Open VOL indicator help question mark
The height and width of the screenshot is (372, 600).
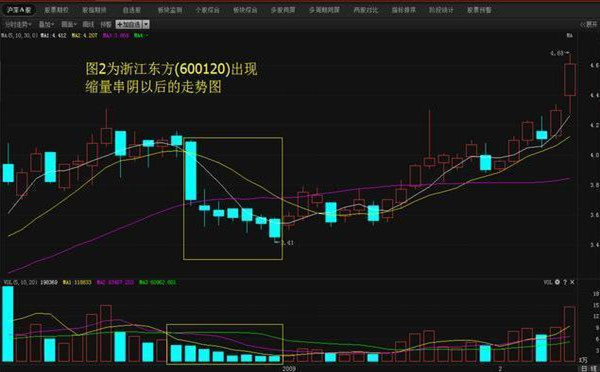(x=565, y=282)
